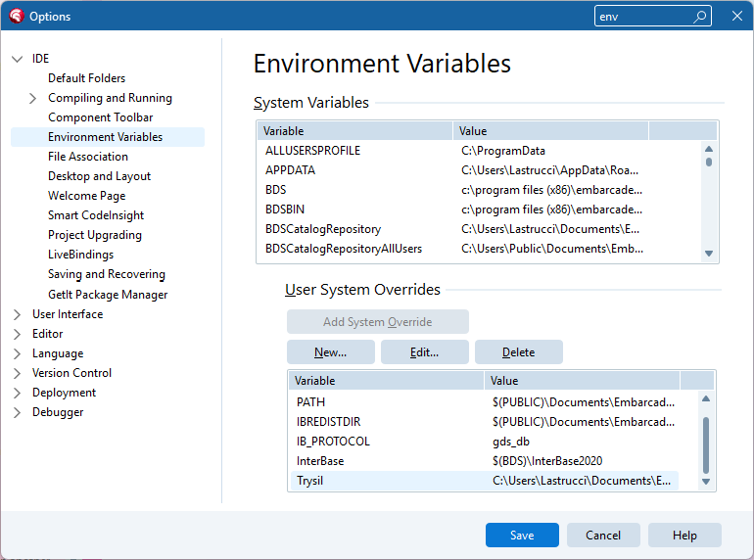This screenshot has width=754, height=560.
Task: Open the File Association page
Action: [88, 157]
